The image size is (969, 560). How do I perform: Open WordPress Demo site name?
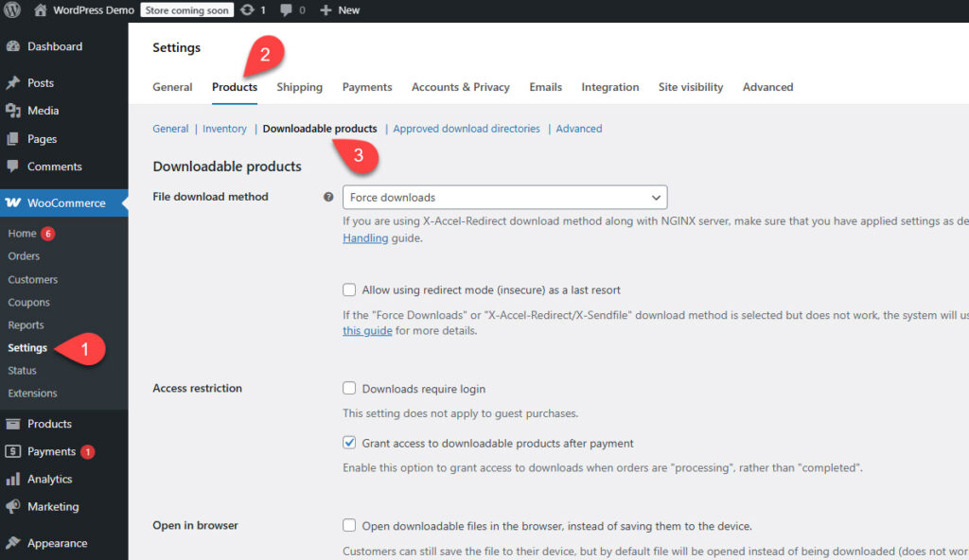coord(94,9)
